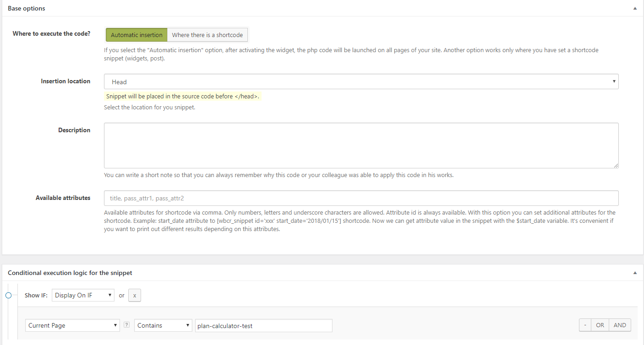
Task: Click inside the Description text area
Action: (361, 146)
